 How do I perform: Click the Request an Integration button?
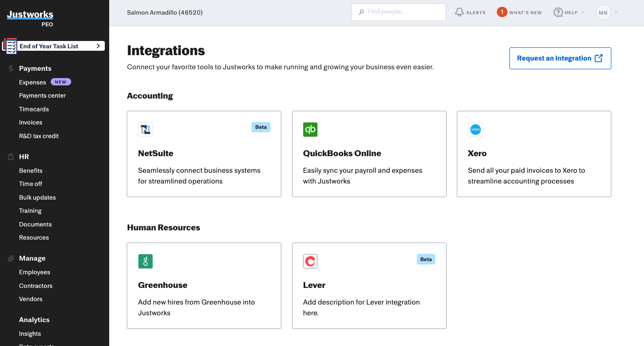560,58
